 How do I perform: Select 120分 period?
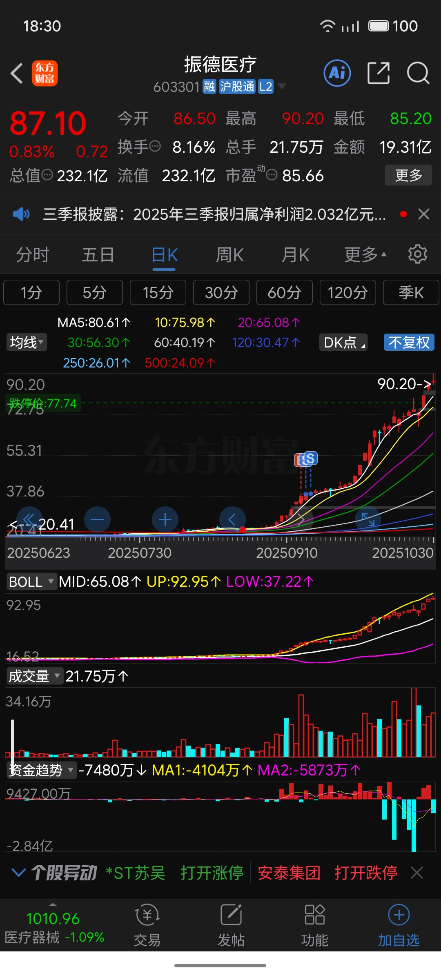348,292
